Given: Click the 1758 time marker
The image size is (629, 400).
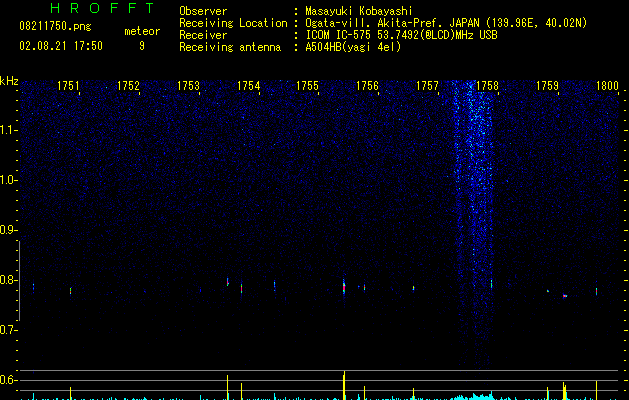Looking at the screenshot, I should click(487, 86).
